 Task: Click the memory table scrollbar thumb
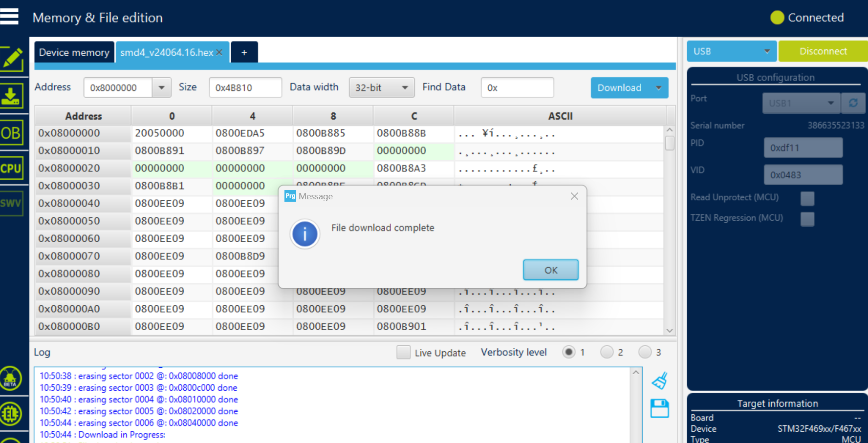click(670, 143)
